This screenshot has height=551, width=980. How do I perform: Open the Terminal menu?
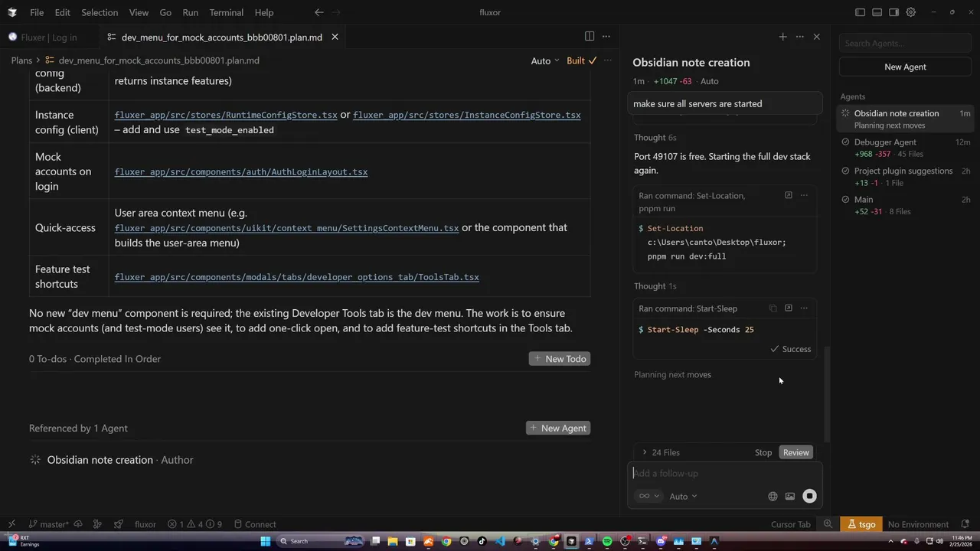point(227,12)
